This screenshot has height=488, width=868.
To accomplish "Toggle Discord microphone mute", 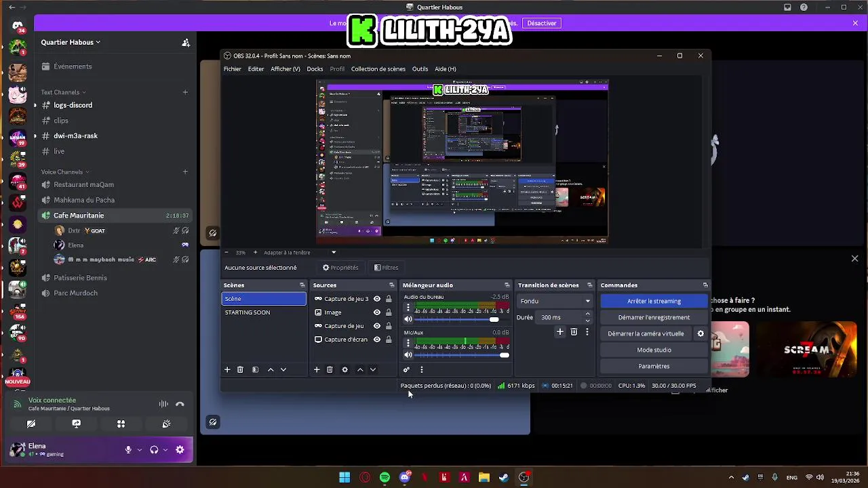I will coord(128,449).
